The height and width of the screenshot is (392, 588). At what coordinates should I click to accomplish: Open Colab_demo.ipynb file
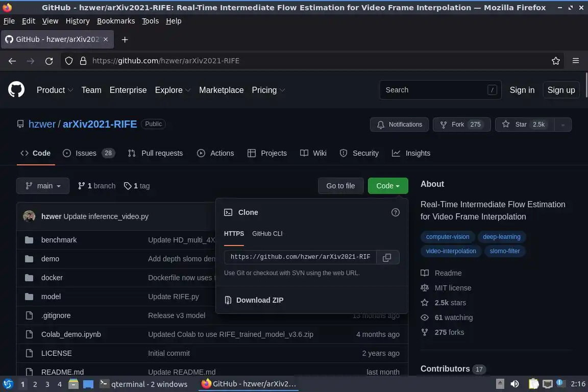[x=71, y=334]
